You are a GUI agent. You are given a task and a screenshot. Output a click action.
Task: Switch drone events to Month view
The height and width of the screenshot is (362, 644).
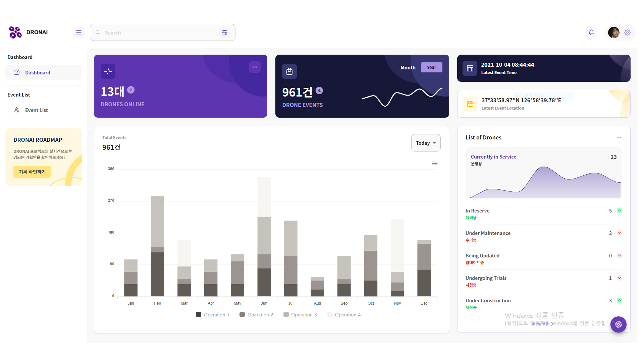click(x=408, y=68)
